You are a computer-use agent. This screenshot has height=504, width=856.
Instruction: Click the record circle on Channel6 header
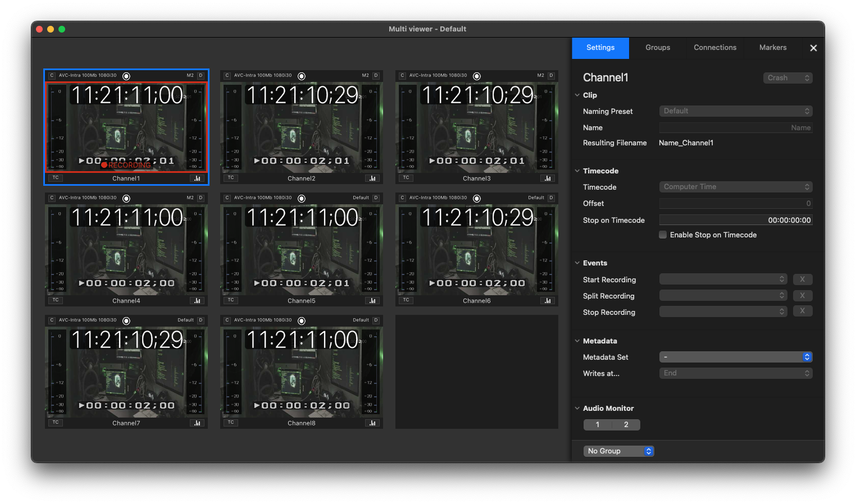(477, 198)
